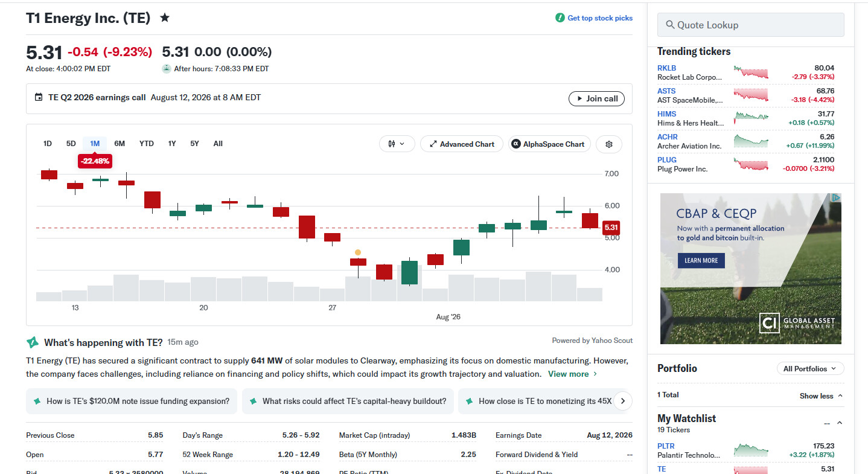868x474 pixels.
Task: Join the Q2 2026 earnings call
Action: pyautogui.click(x=597, y=98)
